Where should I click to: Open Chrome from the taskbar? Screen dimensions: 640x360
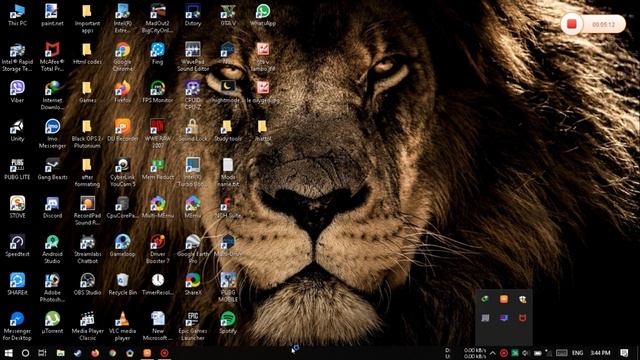112,353
